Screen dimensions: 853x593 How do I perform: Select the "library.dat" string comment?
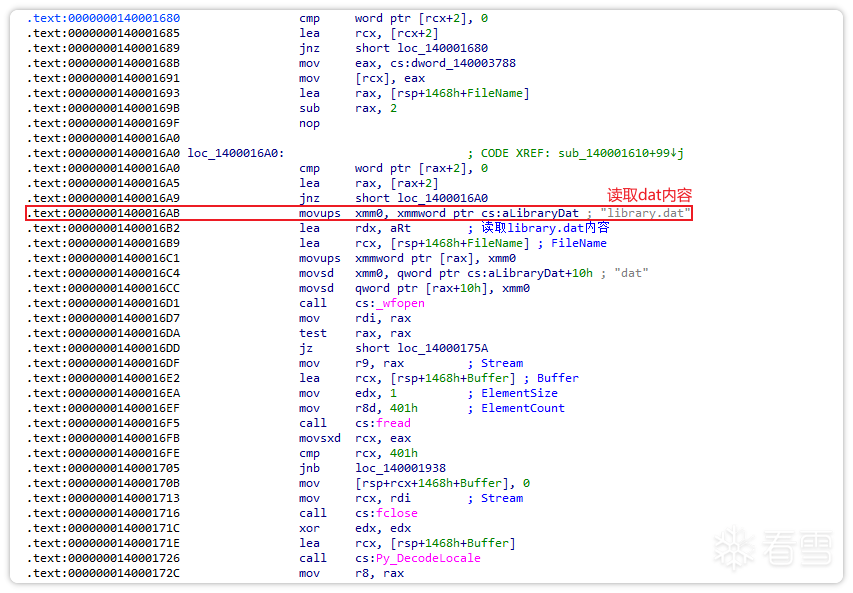click(645, 213)
